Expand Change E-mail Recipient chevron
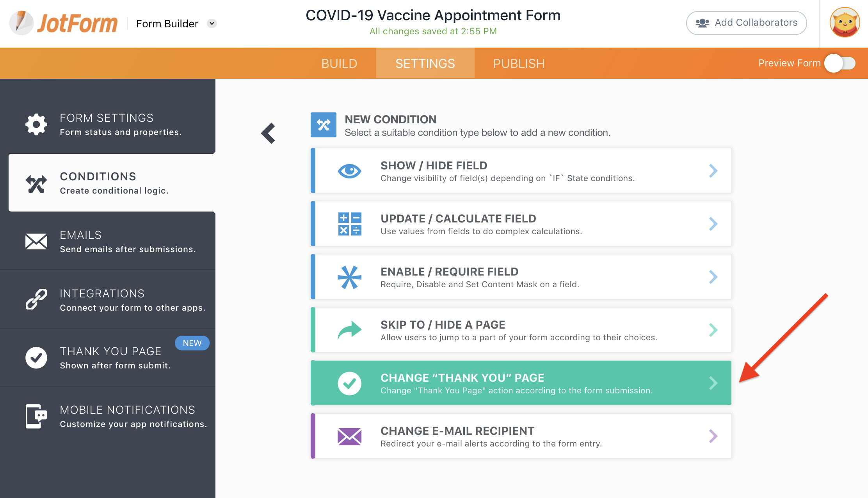This screenshot has height=498, width=868. pos(713,436)
